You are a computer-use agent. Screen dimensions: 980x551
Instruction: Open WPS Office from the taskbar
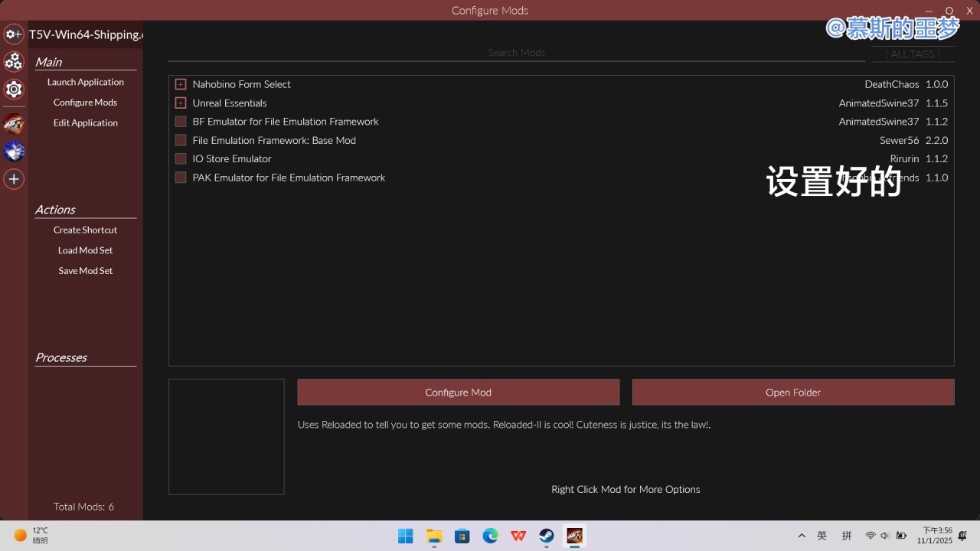click(x=518, y=536)
